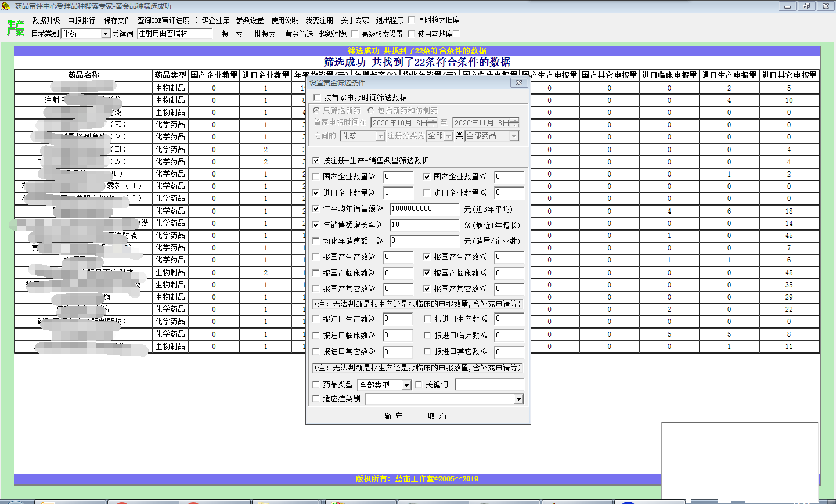Click the app icon in title bar
This screenshot has height=504, width=836.
click(6, 6)
